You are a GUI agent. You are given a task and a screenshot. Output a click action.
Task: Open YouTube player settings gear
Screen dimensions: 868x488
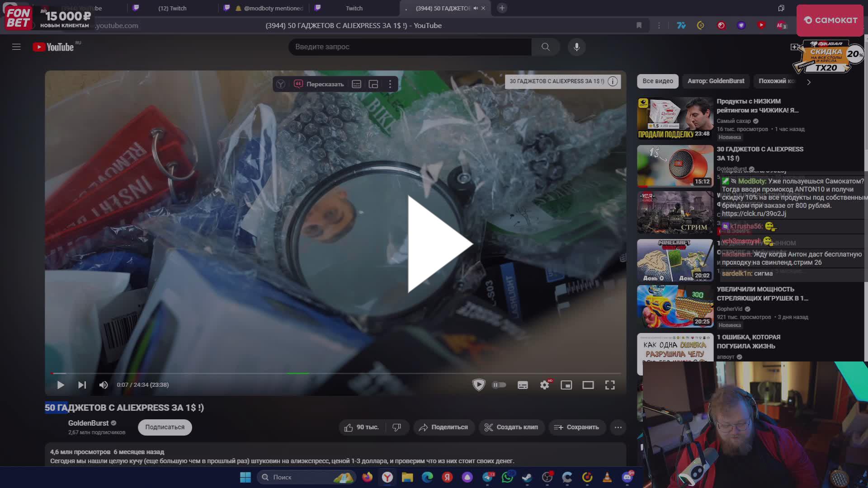click(544, 385)
